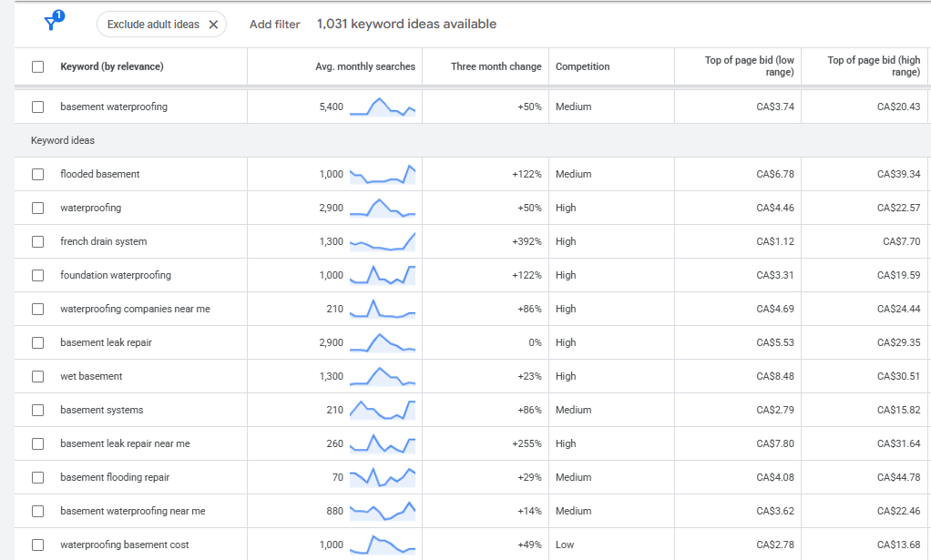Sort by Top of page bid low range
The image size is (931, 560).
pyautogui.click(x=750, y=66)
